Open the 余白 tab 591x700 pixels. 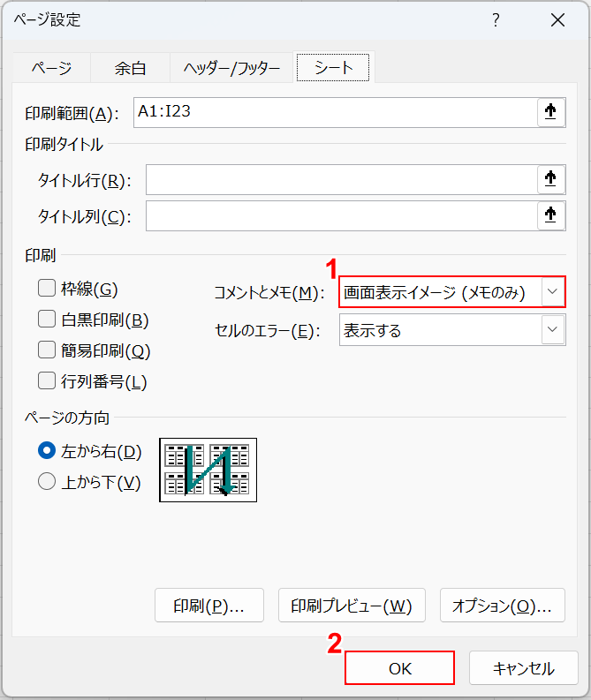[130, 68]
